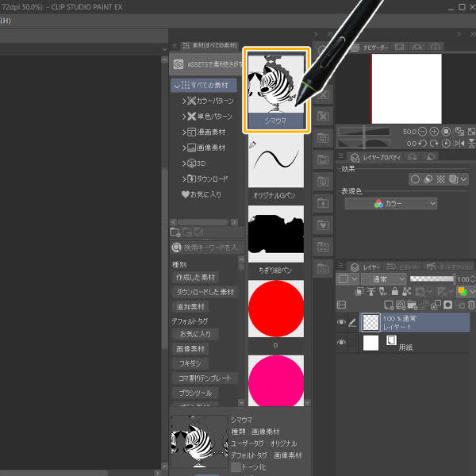476x476 pixels.
Task: Rotate canvas right in Navigator
Action: 434,144
